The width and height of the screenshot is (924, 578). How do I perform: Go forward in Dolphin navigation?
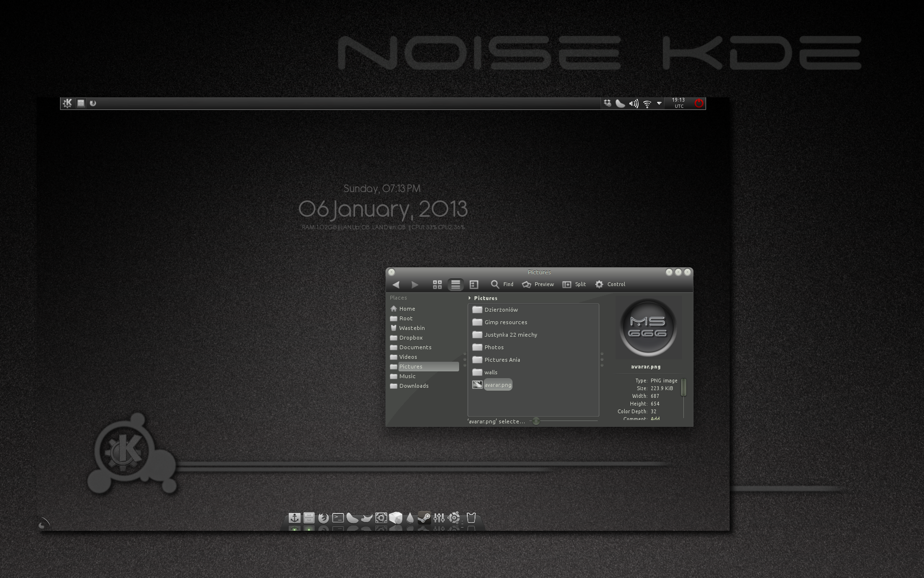[415, 285]
